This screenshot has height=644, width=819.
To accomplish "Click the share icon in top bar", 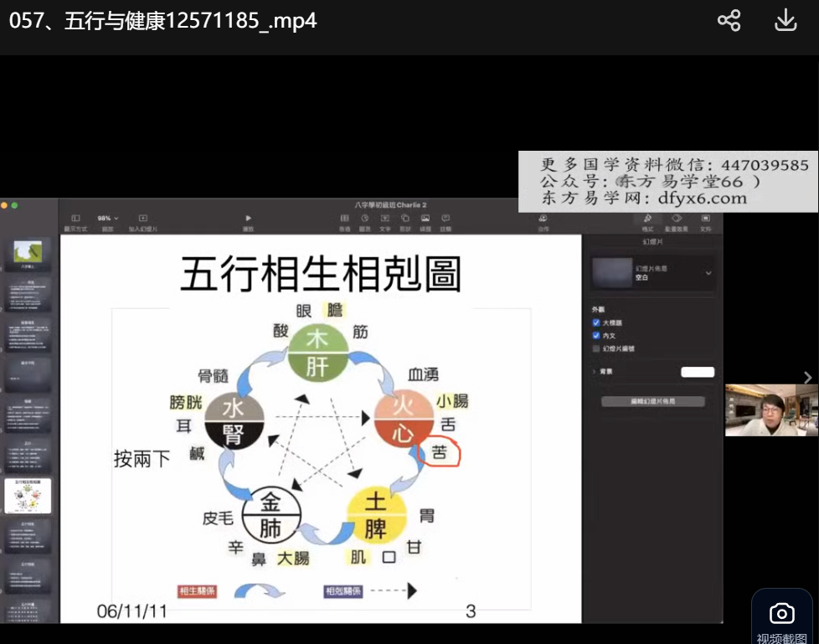I will pyautogui.click(x=729, y=21).
